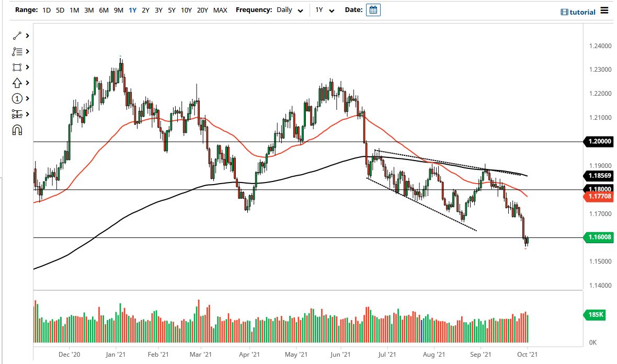This screenshot has width=617, height=364.
Task: Select the up arrow marker tool
Action: coord(17,83)
